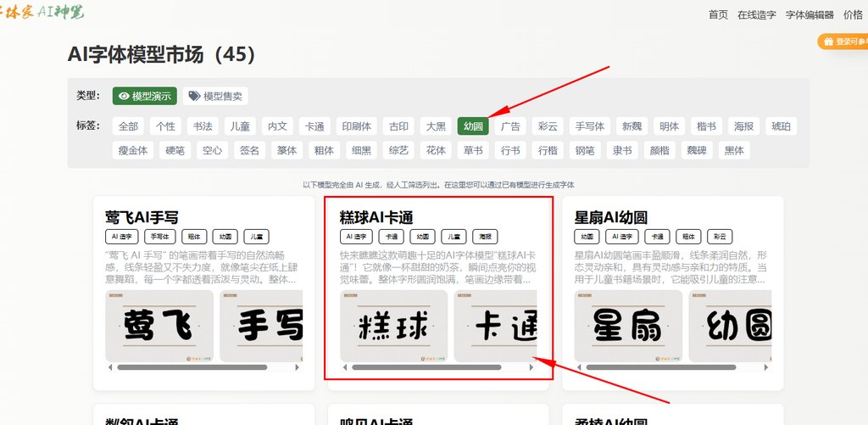Filter by the 大黑 tag

click(x=436, y=126)
